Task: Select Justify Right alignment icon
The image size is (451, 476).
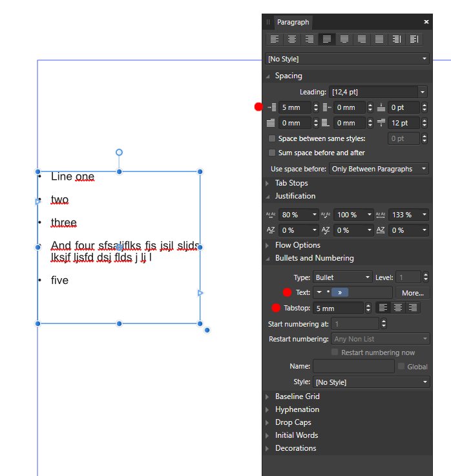Action: tap(362, 39)
